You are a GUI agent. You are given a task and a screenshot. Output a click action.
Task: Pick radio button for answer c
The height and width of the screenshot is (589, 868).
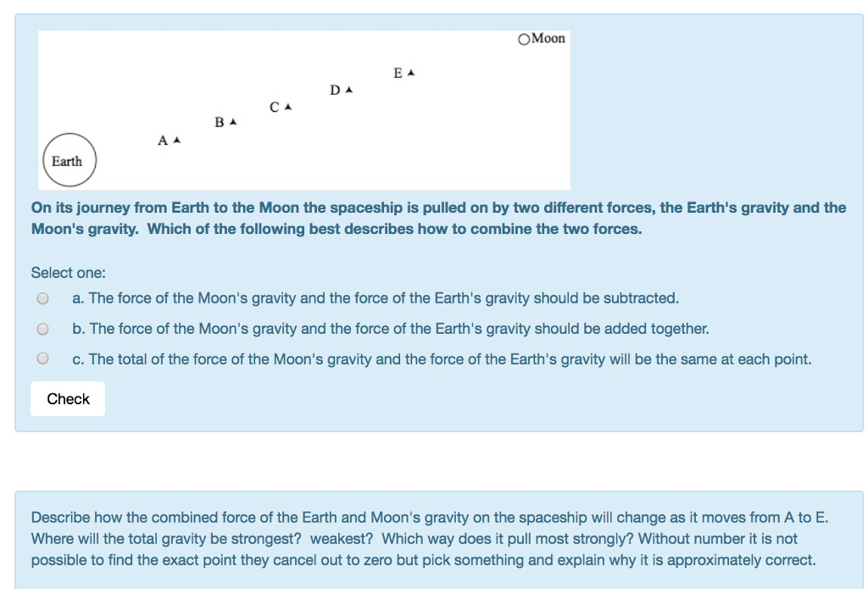42,358
